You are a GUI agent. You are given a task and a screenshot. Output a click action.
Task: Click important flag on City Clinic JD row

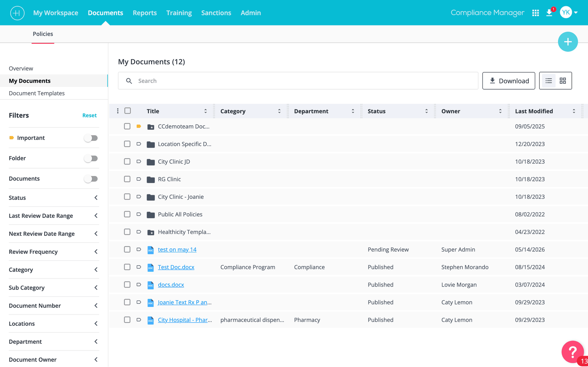pos(139,162)
